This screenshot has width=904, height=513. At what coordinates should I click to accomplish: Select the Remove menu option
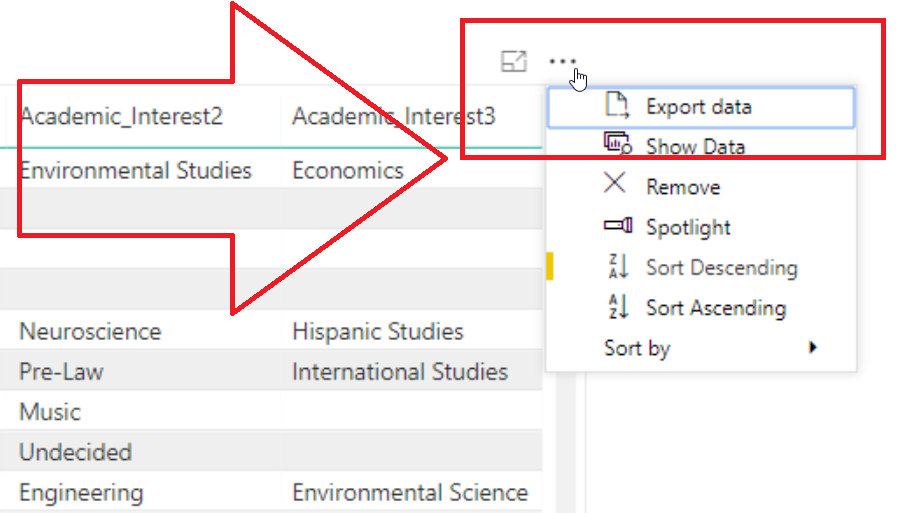coord(700,187)
